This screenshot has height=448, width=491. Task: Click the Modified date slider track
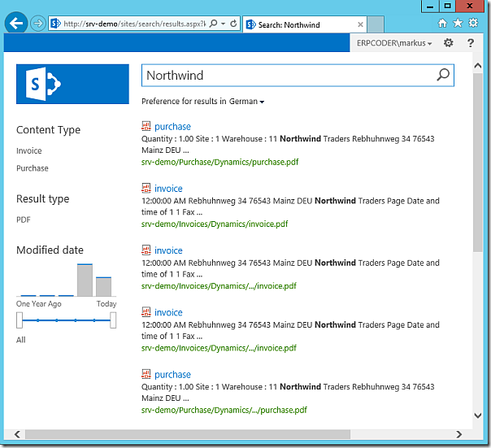(66, 320)
